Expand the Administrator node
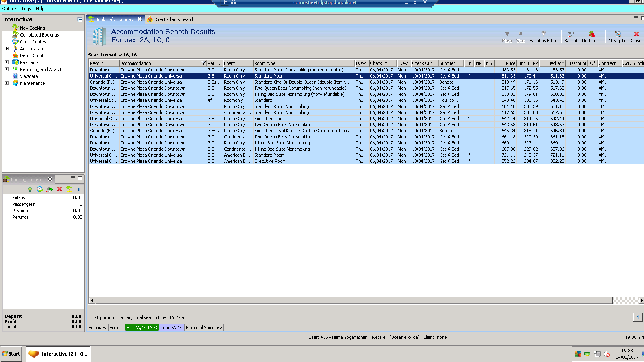Screen dimensions: 644x362 [x=6, y=49]
